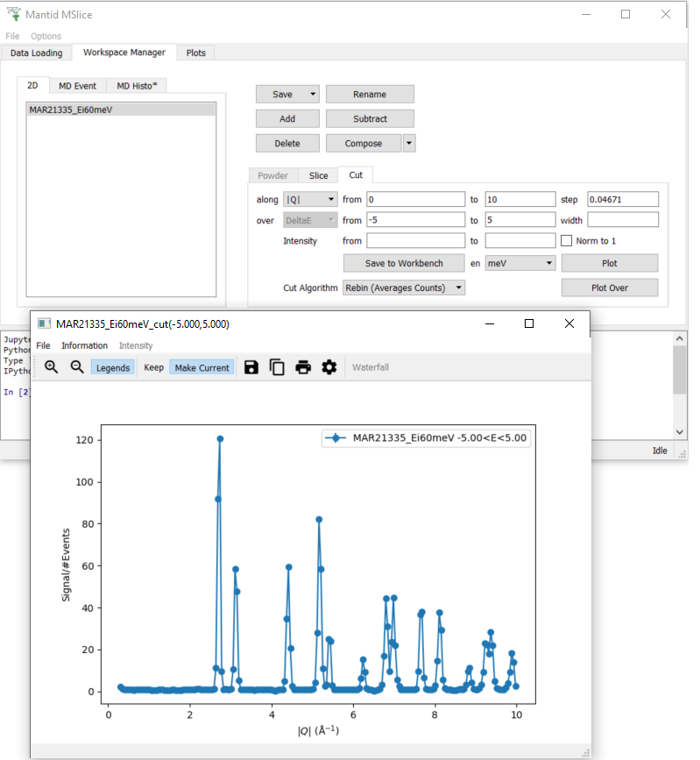Click the Plot Over button
Viewport: 700px width, 760px height.
tap(609, 288)
